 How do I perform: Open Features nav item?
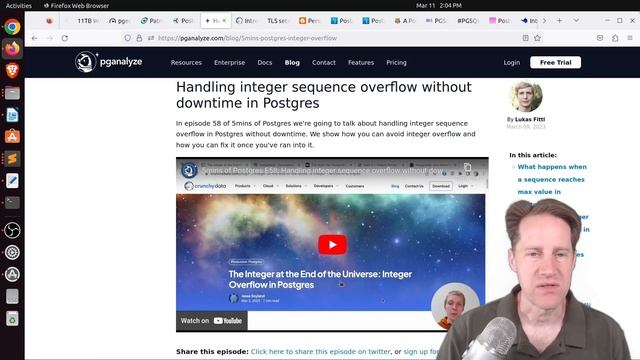tap(361, 62)
